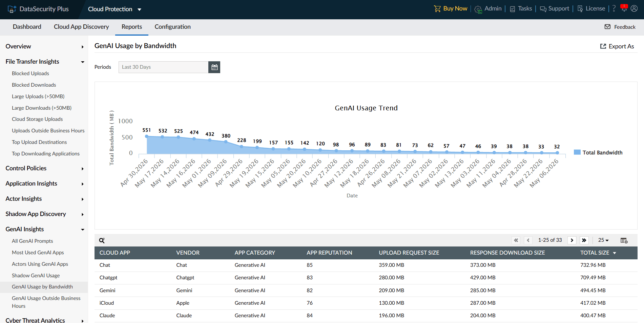Click the DataSecurity Plus logo icon
Image resolution: width=644 pixels, height=323 pixels.
coord(12,9)
